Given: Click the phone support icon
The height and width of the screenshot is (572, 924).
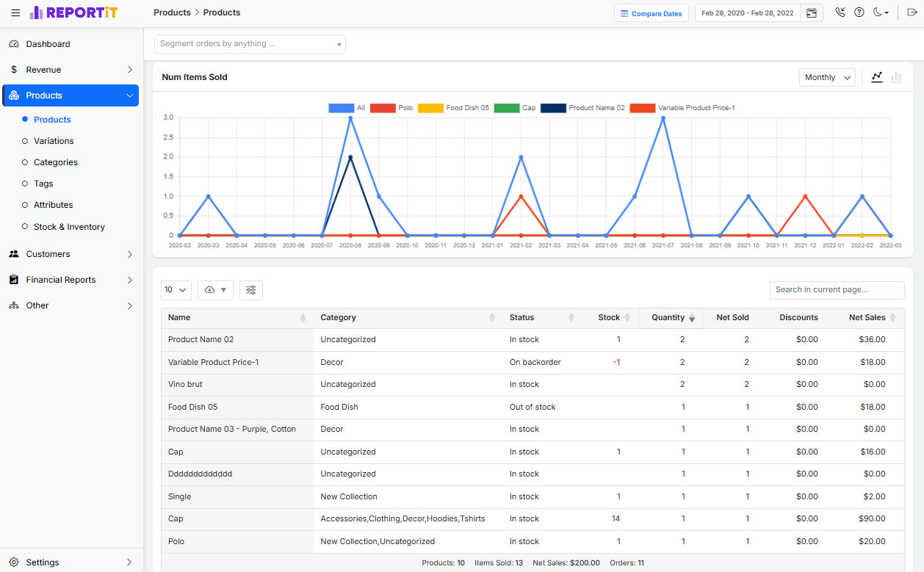Looking at the screenshot, I should click(840, 12).
